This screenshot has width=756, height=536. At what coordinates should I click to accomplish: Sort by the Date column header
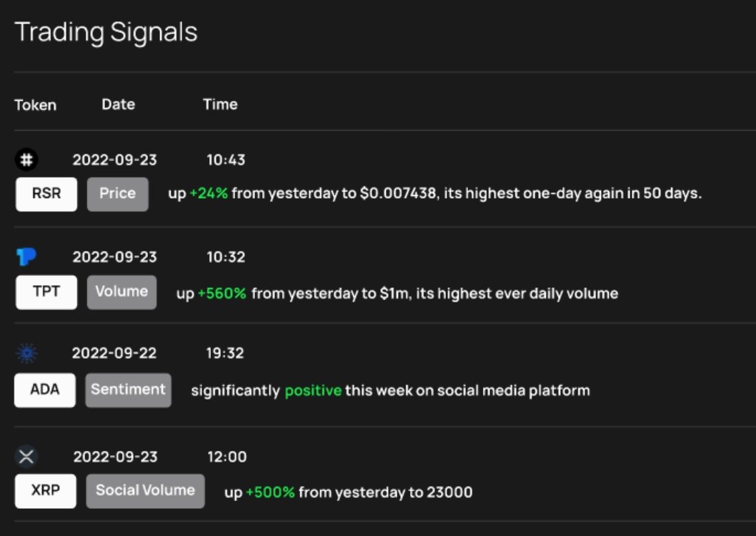(x=118, y=104)
